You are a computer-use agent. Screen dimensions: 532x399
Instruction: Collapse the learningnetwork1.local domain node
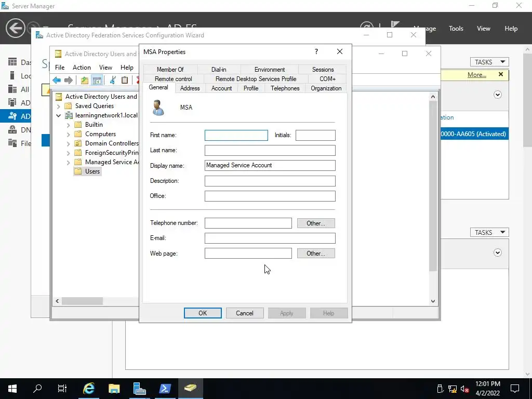pyautogui.click(x=59, y=116)
